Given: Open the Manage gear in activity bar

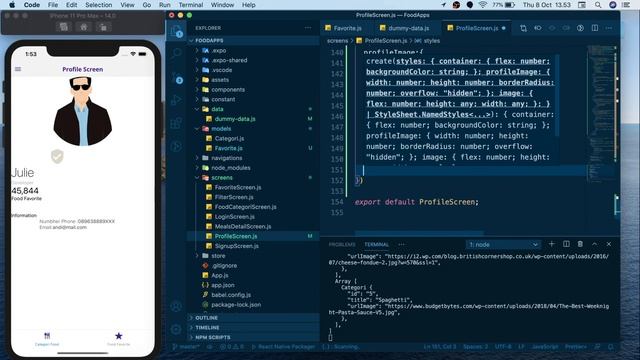Looking at the screenshot, I should coord(176,329).
